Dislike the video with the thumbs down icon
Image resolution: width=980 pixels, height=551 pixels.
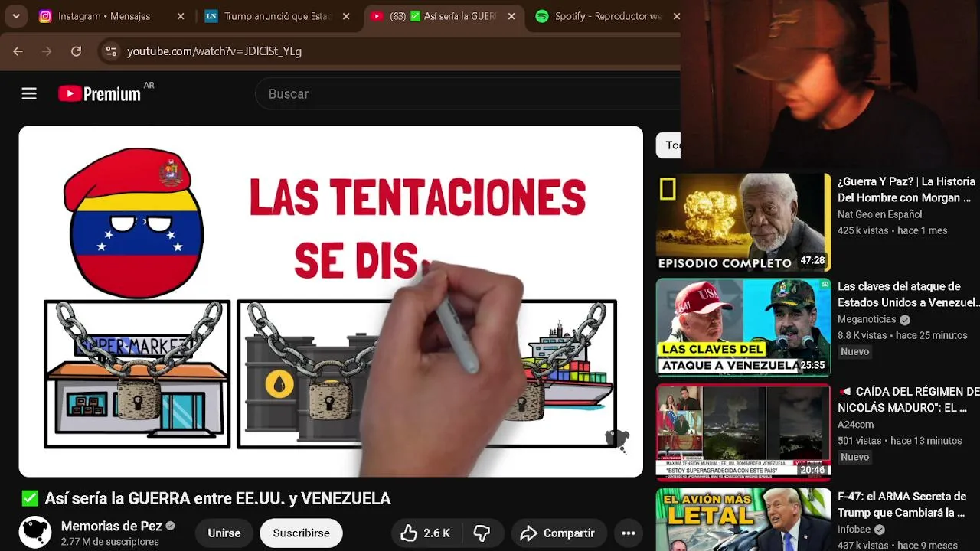(x=482, y=533)
